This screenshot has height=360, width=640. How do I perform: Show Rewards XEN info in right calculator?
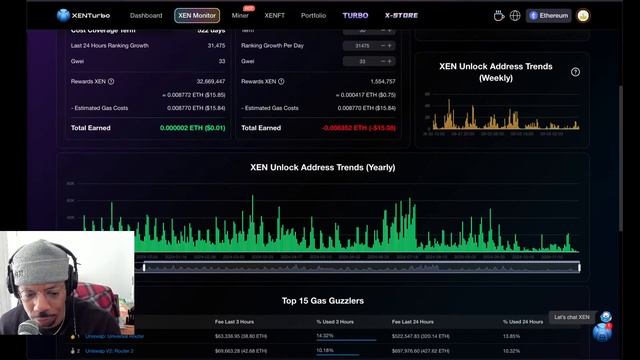pyautogui.click(x=281, y=82)
